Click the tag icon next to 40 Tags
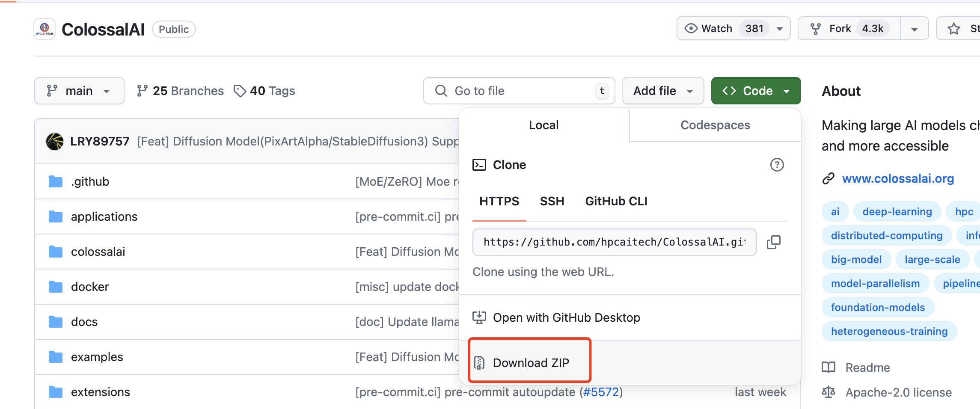The image size is (980, 409). point(240,91)
